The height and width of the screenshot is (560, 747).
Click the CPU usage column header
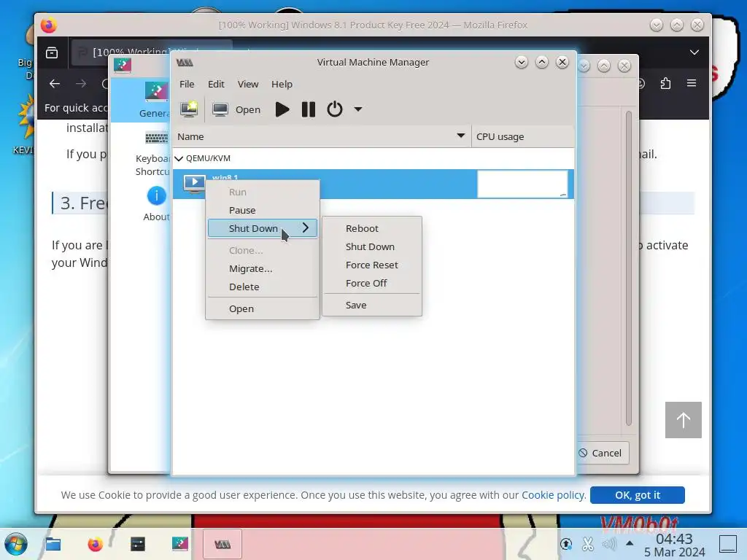pyautogui.click(x=522, y=136)
